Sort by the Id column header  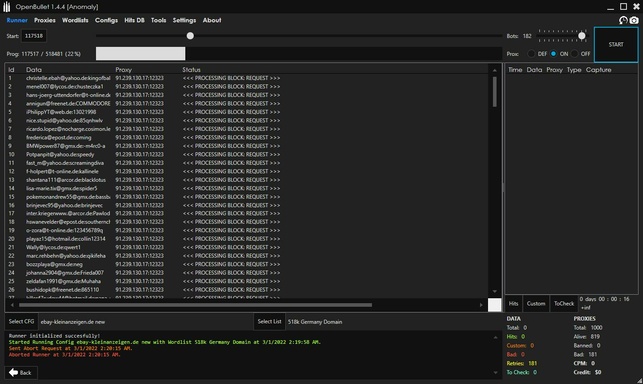click(11, 70)
